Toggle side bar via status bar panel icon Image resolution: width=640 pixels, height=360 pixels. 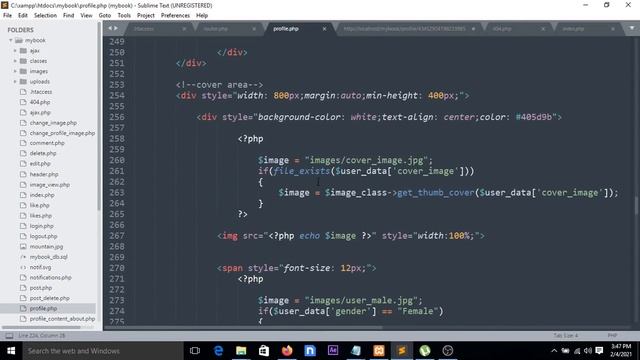9,336
